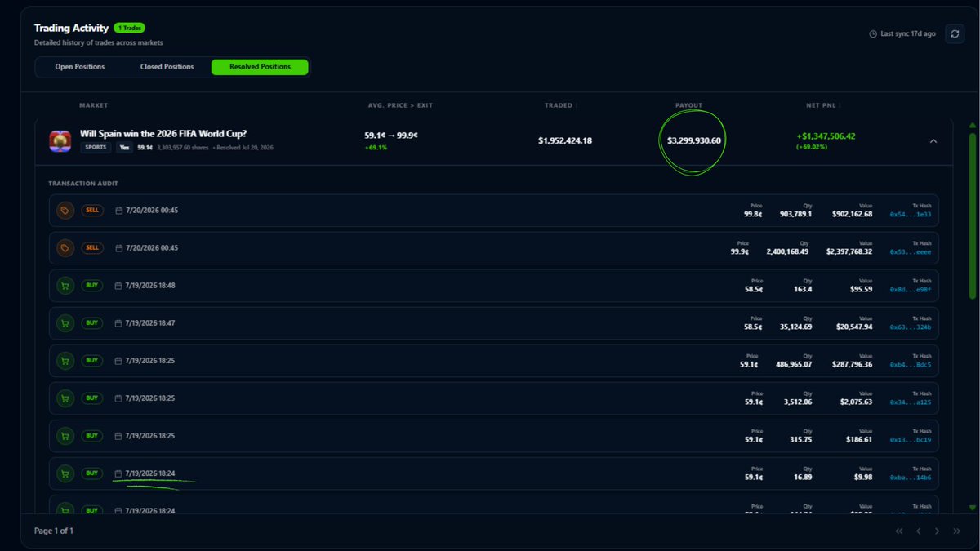
Task: Click market title Will Spain win the 2026 FIFA World Cup?
Action: pyautogui.click(x=163, y=133)
